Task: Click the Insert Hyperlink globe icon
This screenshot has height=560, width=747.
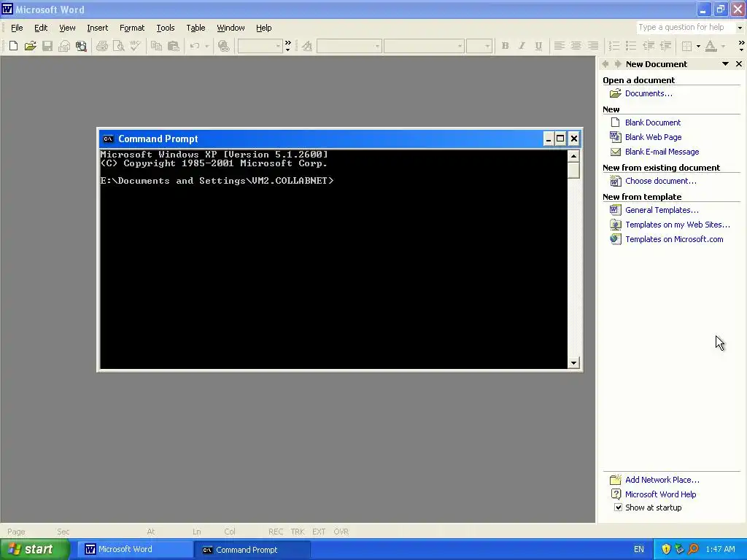Action: tap(223, 46)
